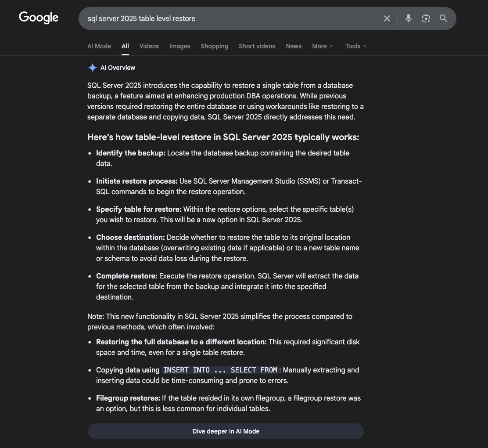The width and height of the screenshot is (488, 448).
Task: Open the Short videos tab
Action: pos(257,46)
